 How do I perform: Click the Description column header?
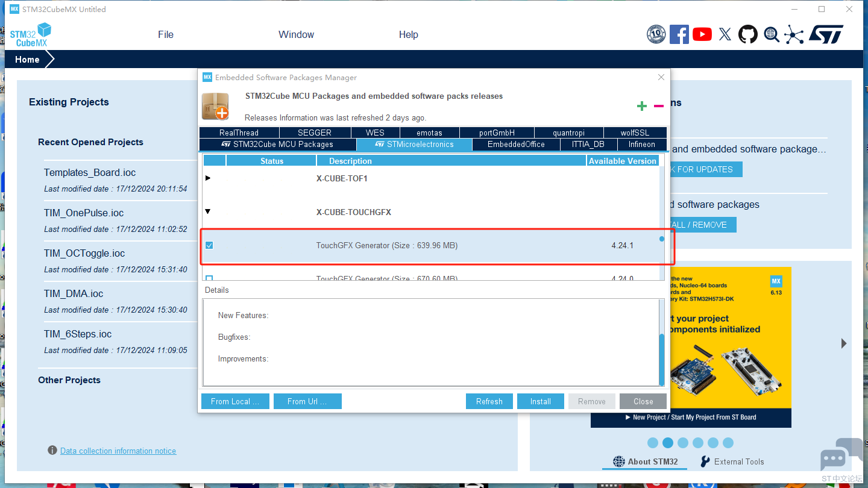pos(451,161)
